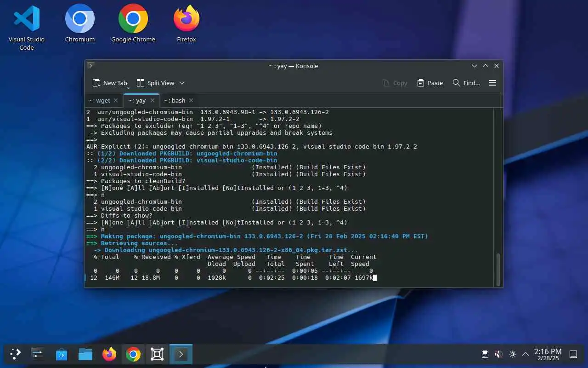Click the Copy button in toolbar
This screenshot has width=588, height=368.
pyautogui.click(x=395, y=83)
